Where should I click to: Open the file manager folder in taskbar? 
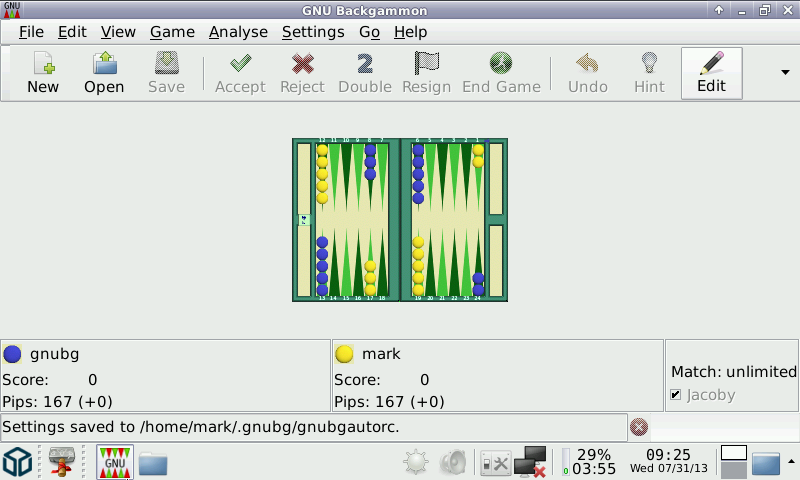(x=153, y=463)
